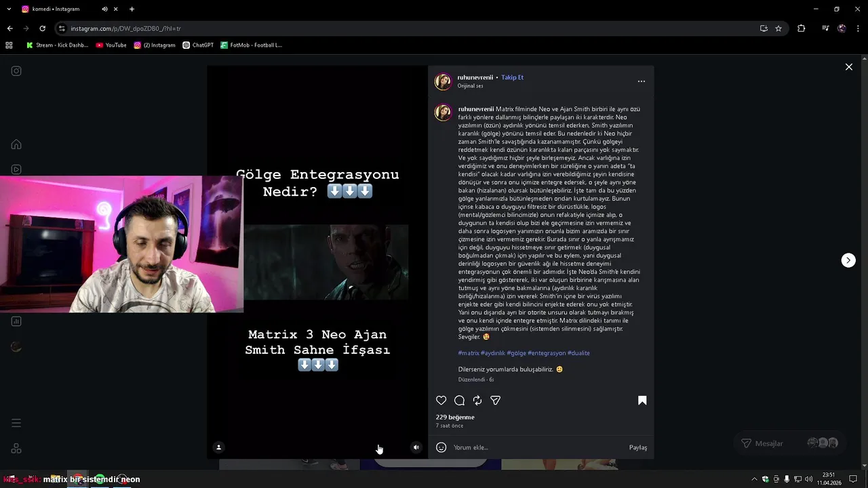
Task: Open the sidebar hamburger More menu
Action: [16, 423]
